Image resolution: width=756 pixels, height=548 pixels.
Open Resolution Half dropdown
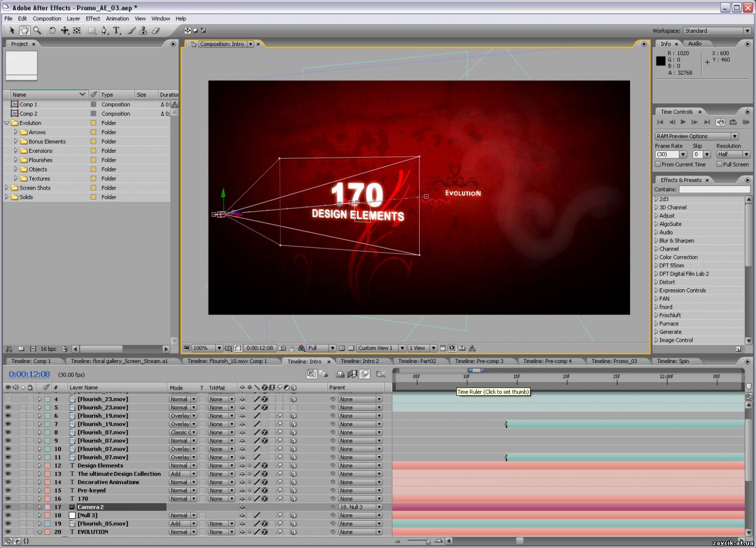click(x=733, y=154)
